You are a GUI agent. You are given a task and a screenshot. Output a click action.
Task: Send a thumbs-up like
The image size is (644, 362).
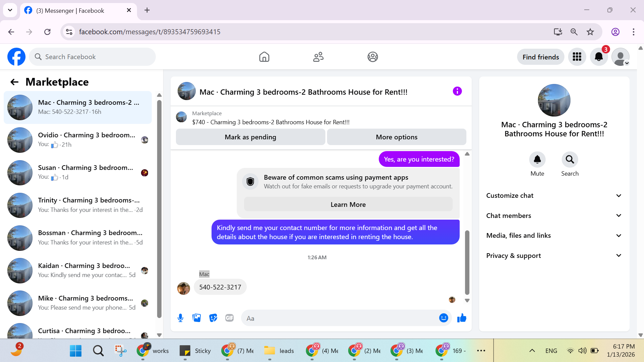462,318
